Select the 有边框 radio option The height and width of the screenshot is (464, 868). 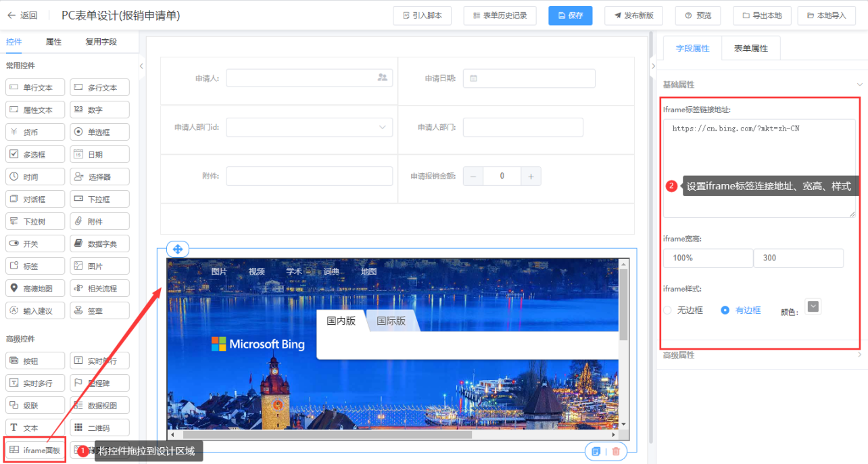pos(725,310)
